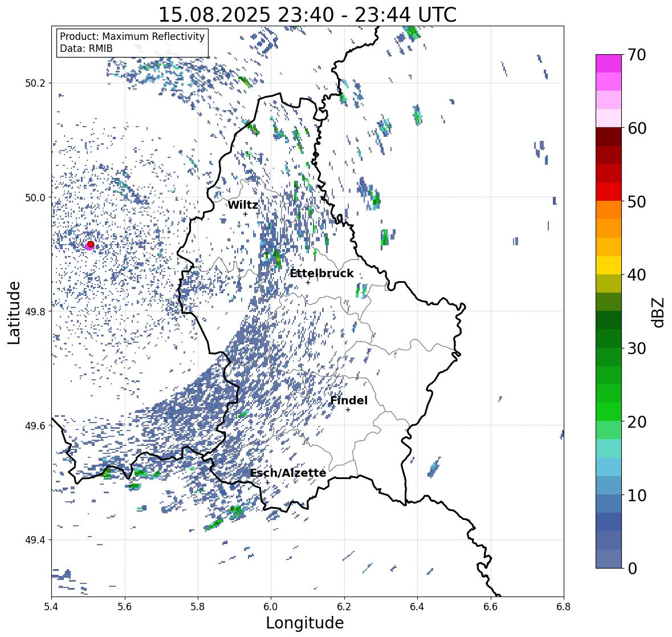Click the 0 value on colorbar
The image size is (672, 637).
pos(632,569)
